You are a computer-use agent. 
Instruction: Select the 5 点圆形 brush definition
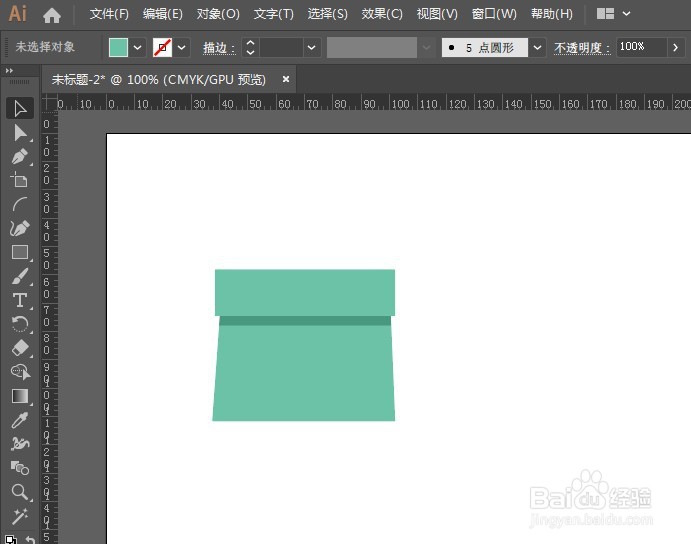tap(485, 47)
